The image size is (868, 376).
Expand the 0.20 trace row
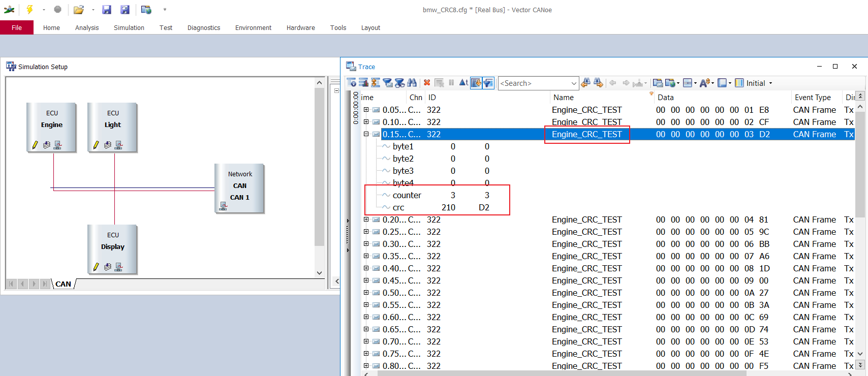click(366, 220)
